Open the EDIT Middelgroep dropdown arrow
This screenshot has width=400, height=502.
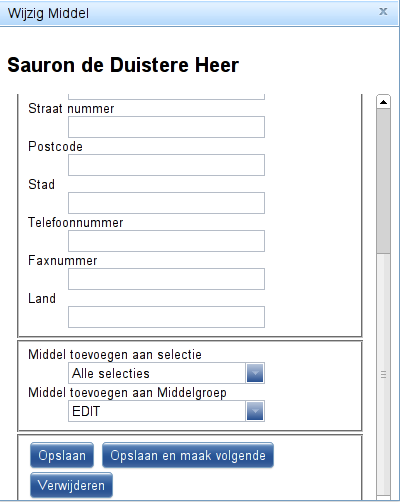(x=255, y=411)
